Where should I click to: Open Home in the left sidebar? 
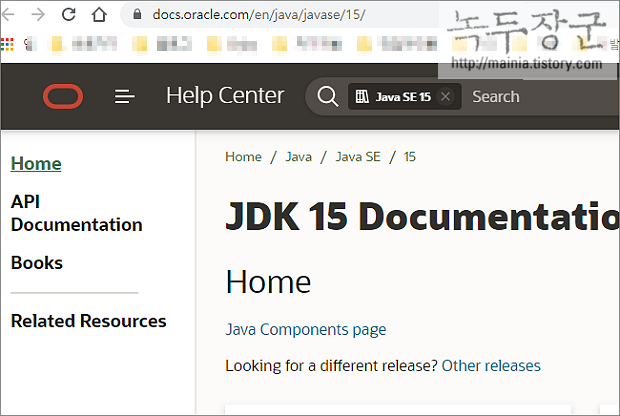36,163
